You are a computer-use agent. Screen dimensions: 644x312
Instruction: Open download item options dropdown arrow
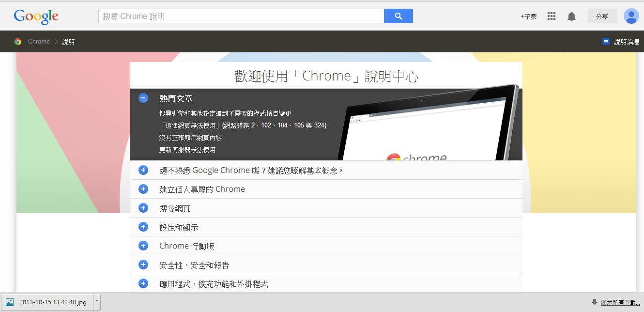coord(97,301)
